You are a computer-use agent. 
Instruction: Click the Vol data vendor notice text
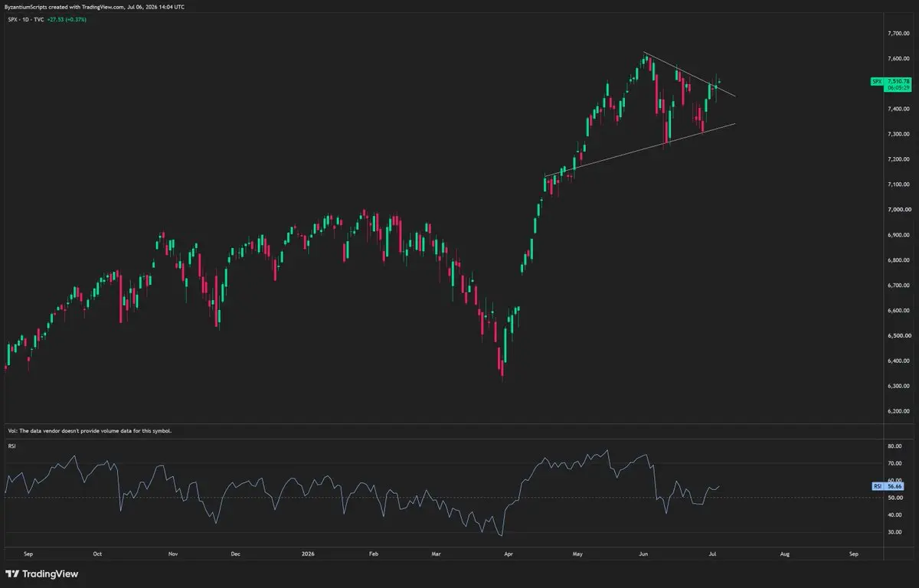click(88, 431)
